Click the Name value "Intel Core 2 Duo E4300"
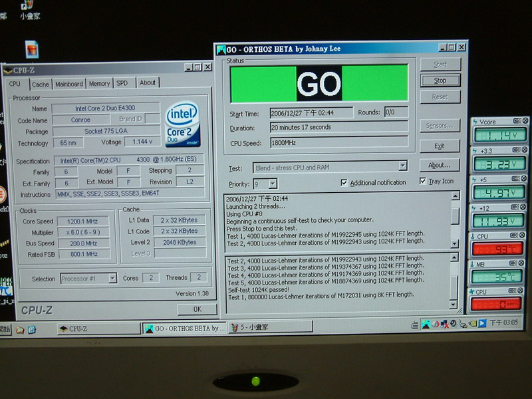This screenshot has width=532, height=399. point(106,108)
